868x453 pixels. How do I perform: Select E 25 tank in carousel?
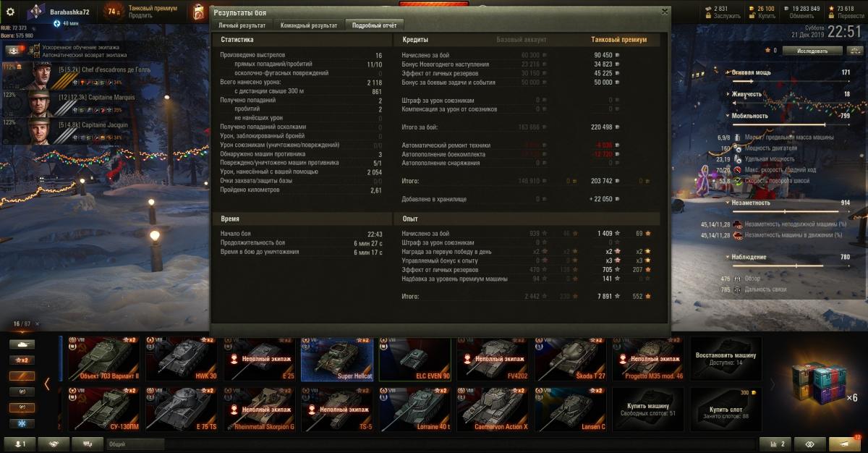260,359
